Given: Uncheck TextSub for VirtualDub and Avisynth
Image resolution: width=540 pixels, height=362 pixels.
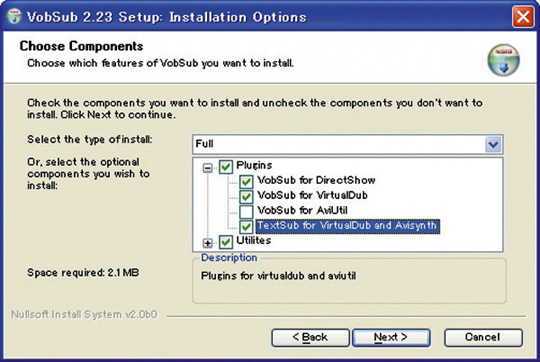Looking at the screenshot, I should (x=246, y=226).
